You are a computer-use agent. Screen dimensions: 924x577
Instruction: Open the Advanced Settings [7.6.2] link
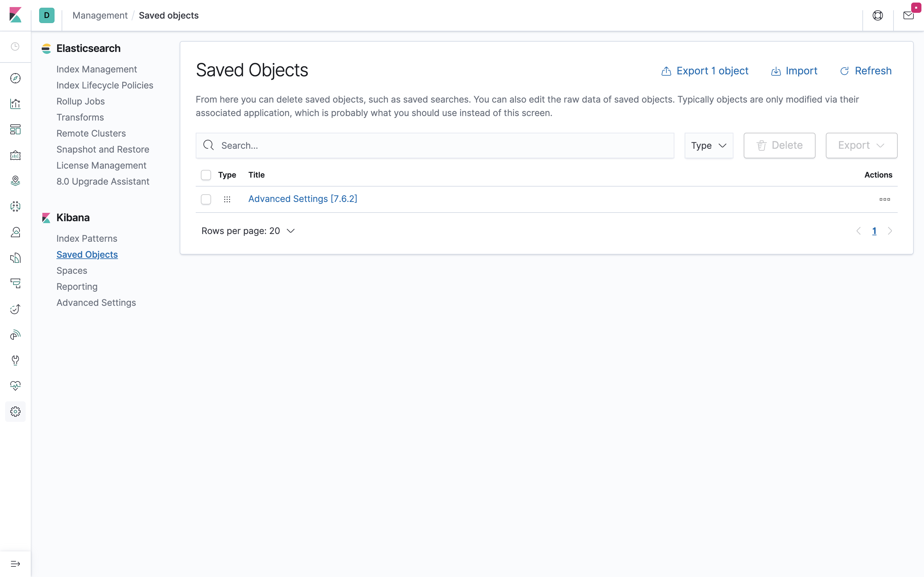[x=303, y=199]
